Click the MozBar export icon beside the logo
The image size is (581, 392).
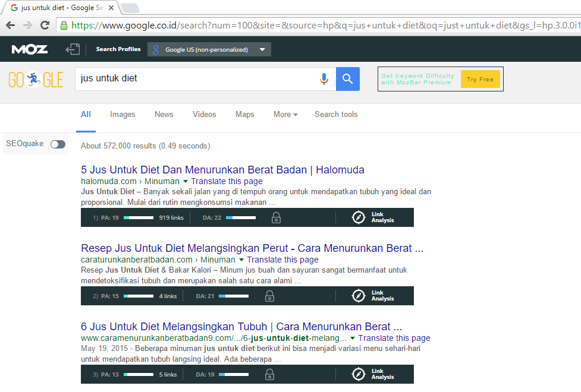point(73,49)
